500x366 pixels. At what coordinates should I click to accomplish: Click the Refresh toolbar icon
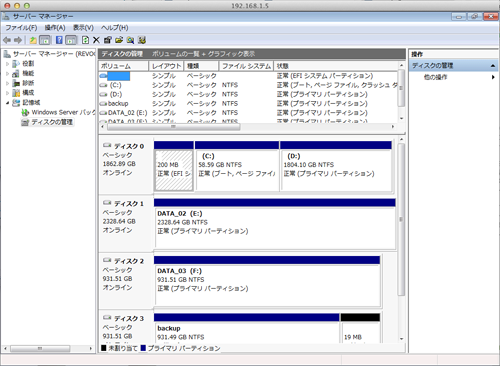85,40
